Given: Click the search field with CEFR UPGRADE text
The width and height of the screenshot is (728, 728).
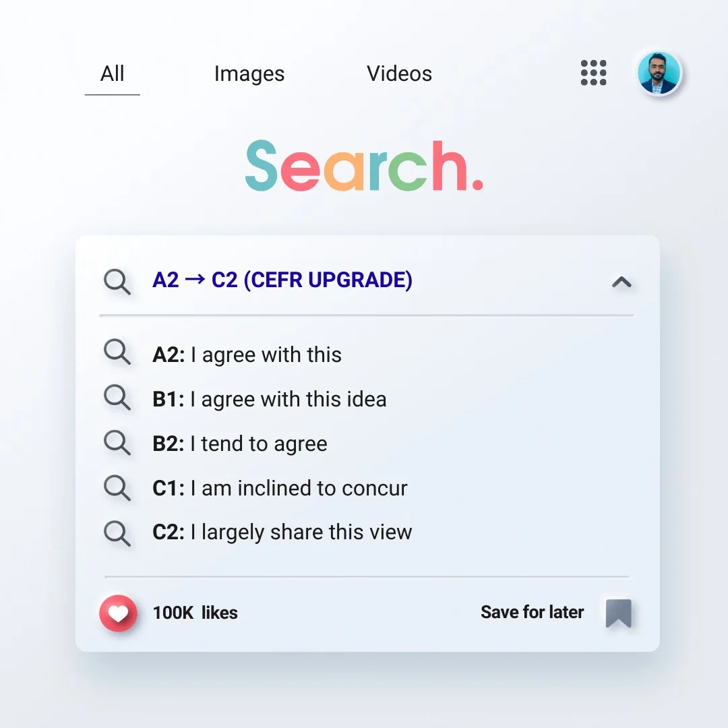Looking at the screenshot, I should tap(282, 280).
